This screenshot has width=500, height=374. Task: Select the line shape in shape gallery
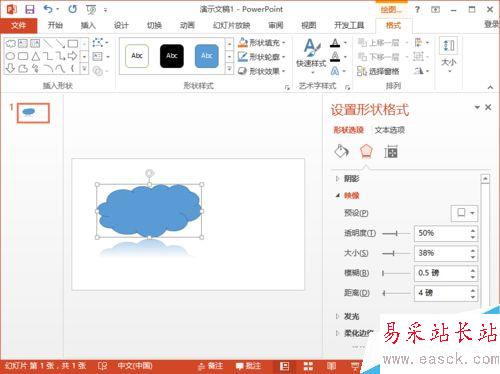tap(48, 43)
